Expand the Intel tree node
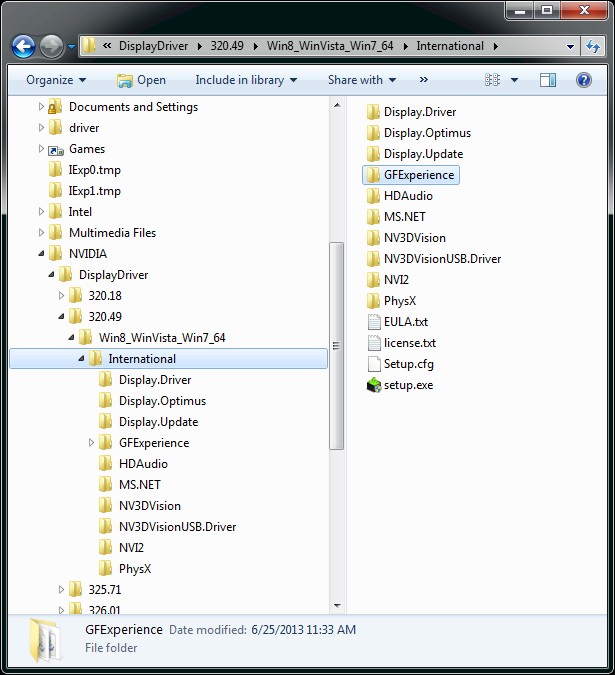The width and height of the screenshot is (615, 675). pyautogui.click(x=41, y=211)
